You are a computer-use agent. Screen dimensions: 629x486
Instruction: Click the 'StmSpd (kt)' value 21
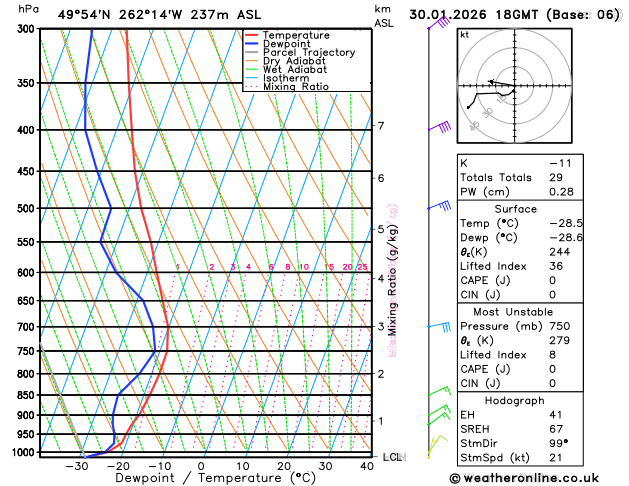click(x=556, y=458)
